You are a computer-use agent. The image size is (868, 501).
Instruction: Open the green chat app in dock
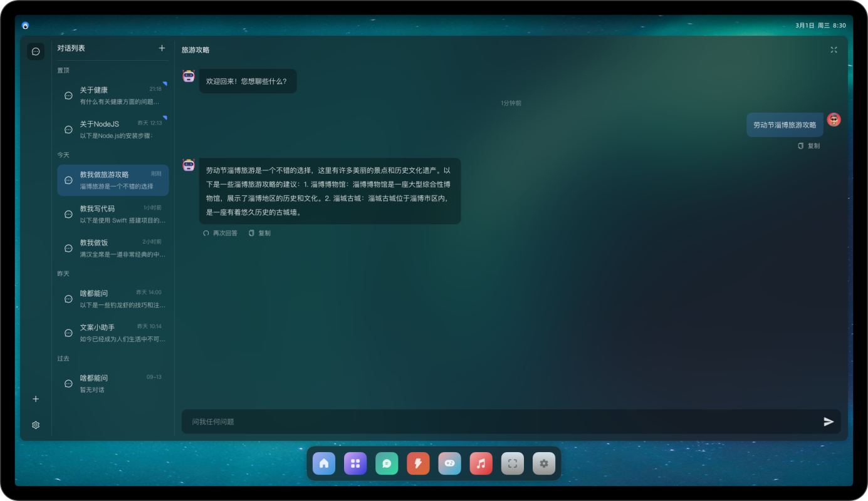click(x=387, y=463)
